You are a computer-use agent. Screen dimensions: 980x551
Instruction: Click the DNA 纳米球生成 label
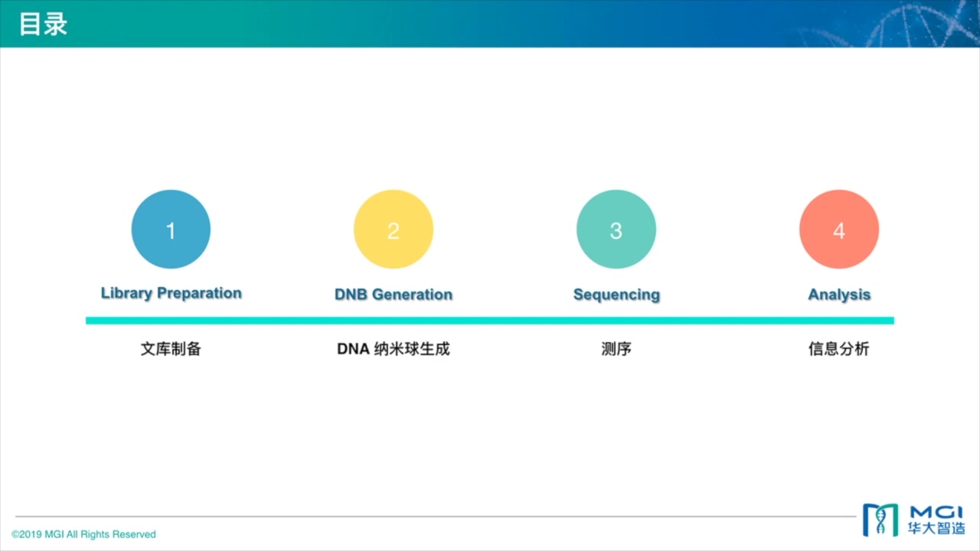click(393, 349)
